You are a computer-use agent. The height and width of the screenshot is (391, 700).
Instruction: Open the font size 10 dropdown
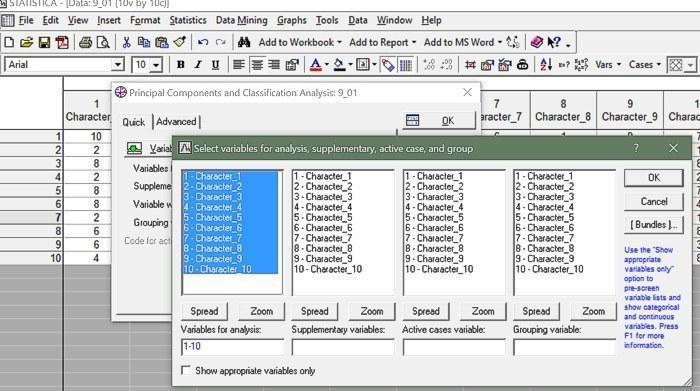coord(156,65)
